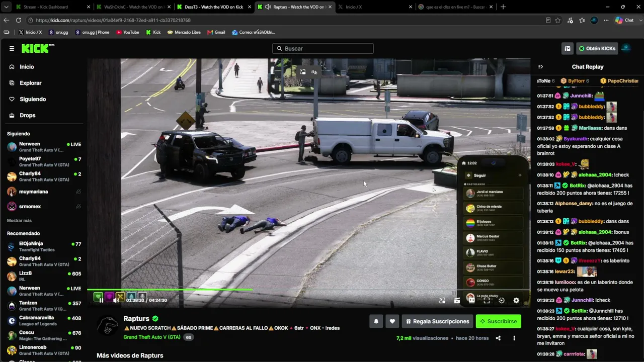This screenshot has width=644, height=362.
Task: Click Regala Suscripciones button
Action: (x=438, y=321)
